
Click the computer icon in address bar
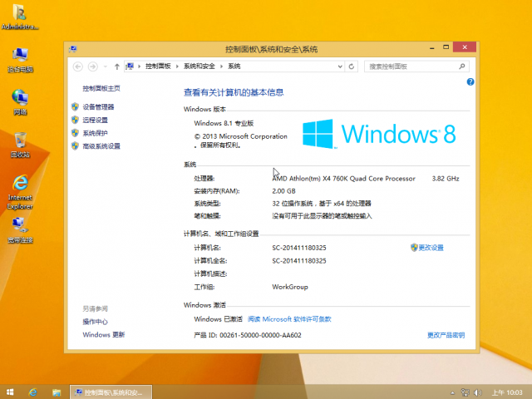130,66
